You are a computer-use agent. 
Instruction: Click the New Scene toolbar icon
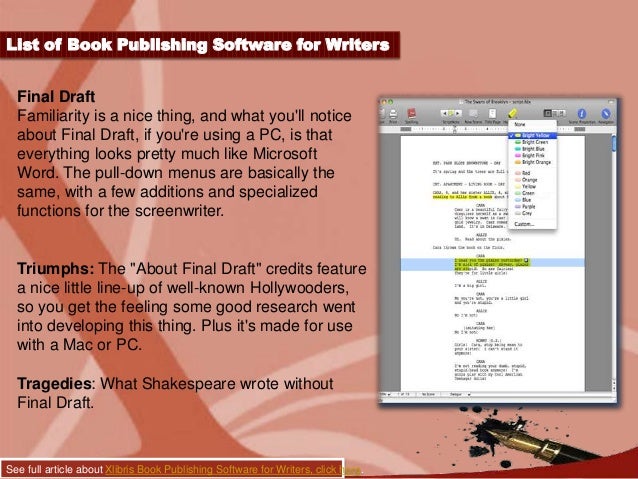(x=473, y=114)
